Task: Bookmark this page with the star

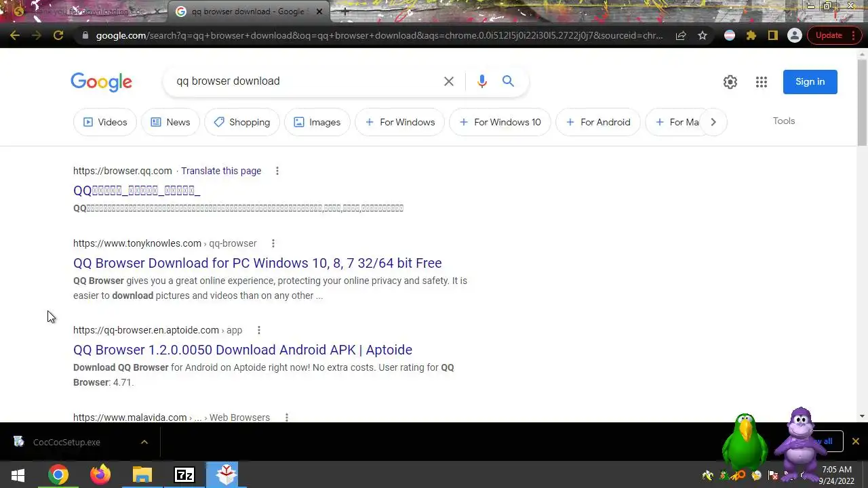Action: 703,35
